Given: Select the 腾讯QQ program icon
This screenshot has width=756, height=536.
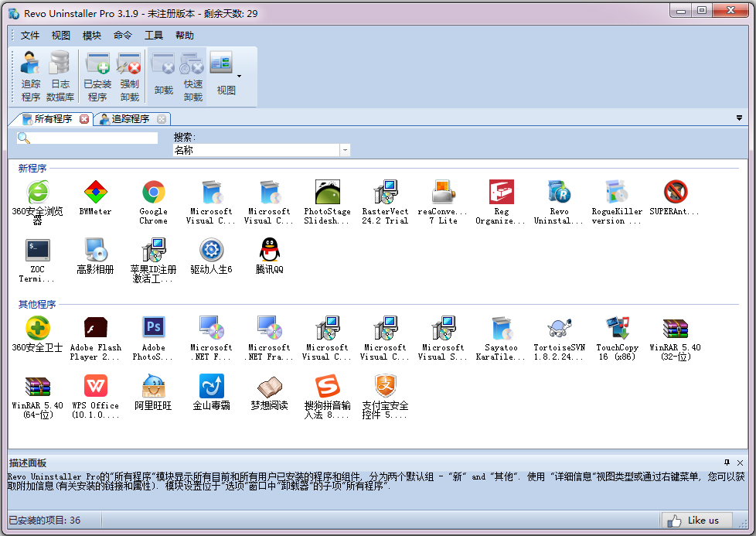Looking at the screenshot, I should pyautogui.click(x=268, y=255).
